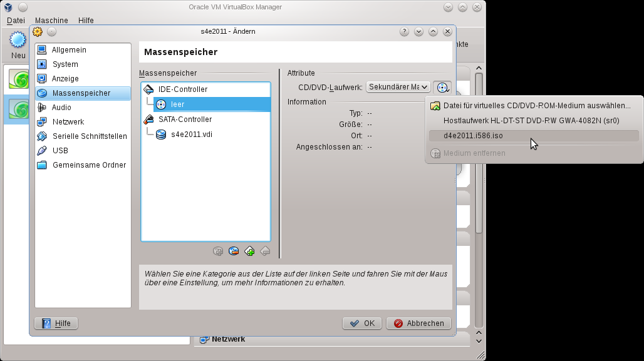The height and width of the screenshot is (361, 644).
Task: Open the Audio settings category
Action: click(x=83, y=108)
